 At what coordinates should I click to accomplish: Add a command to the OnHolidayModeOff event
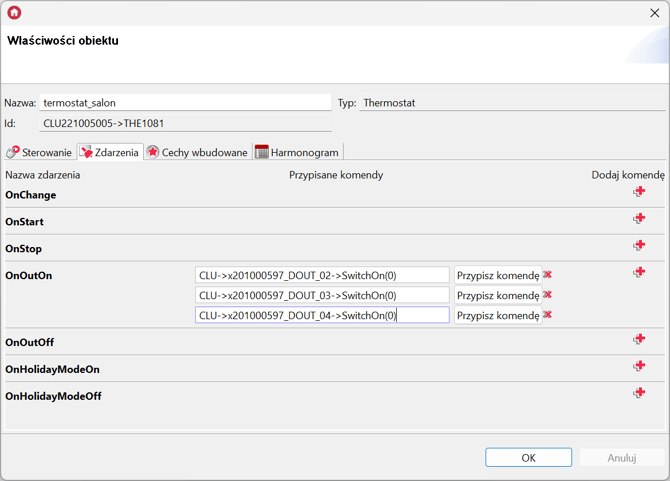(x=639, y=393)
